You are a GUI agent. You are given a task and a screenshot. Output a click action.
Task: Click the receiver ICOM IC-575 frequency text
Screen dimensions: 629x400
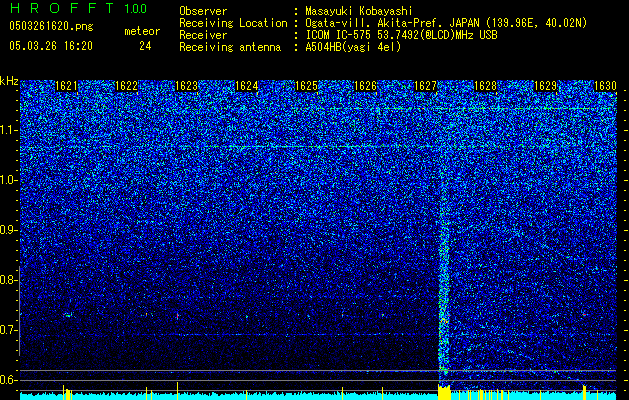coord(401,35)
